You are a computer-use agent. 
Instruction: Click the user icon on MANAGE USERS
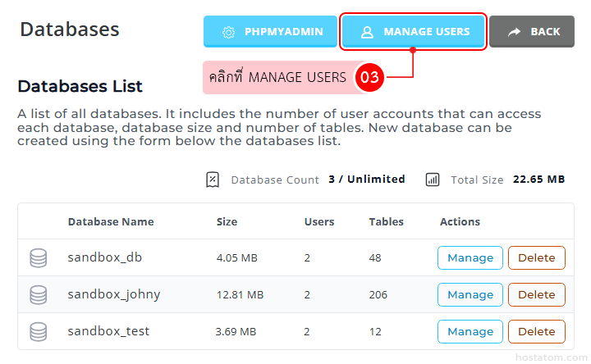pos(367,32)
